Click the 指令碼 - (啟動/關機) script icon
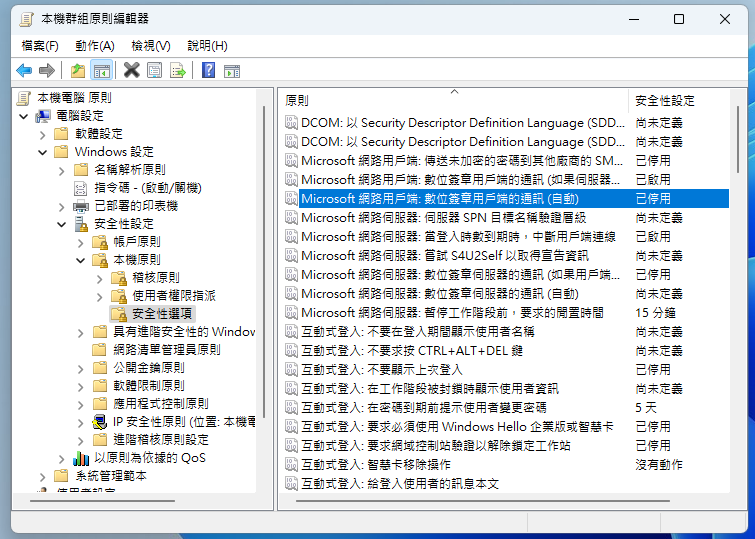755x539 pixels. 81,188
